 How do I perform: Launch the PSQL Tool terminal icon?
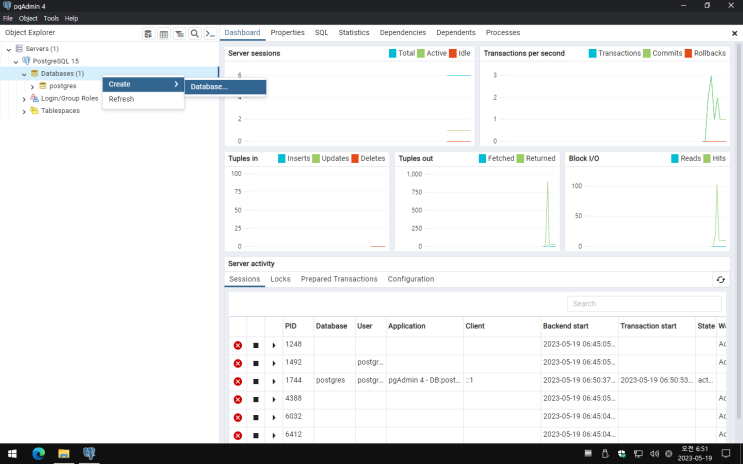210,33
